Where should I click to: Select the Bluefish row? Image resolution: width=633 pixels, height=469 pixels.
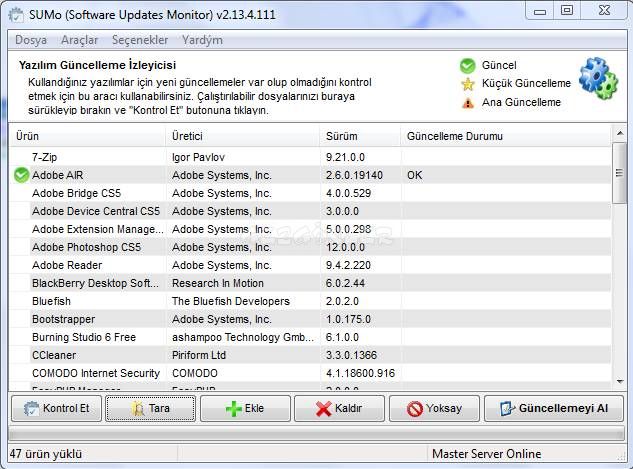[310, 301]
